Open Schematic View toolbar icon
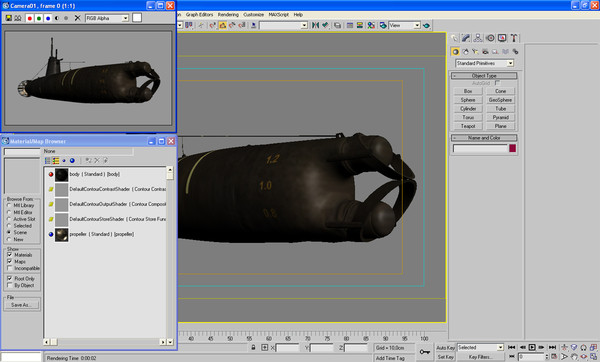The width and height of the screenshot is (600, 362). pos(360,25)
